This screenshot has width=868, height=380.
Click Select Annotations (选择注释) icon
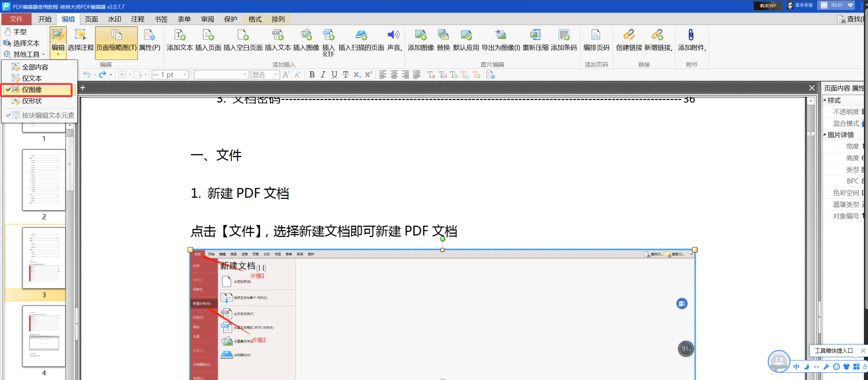[x=80, y=35]
